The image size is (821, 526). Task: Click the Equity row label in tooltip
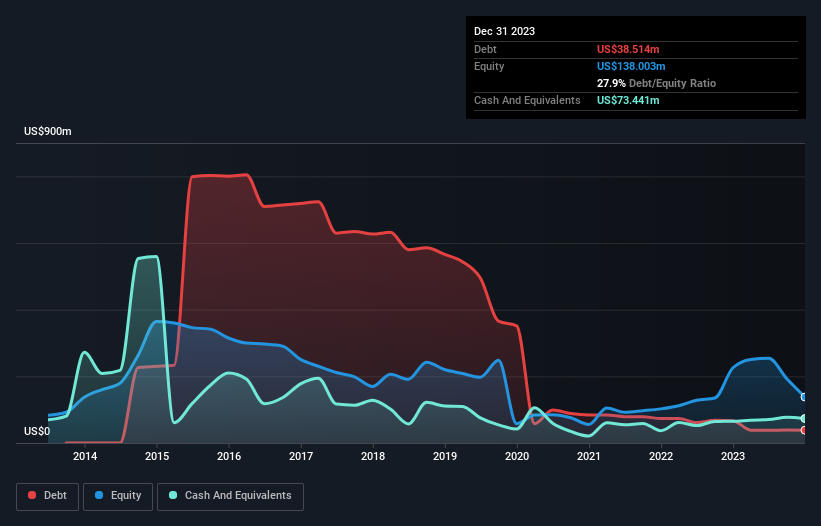pyautogui.click(x=489, y=66)
